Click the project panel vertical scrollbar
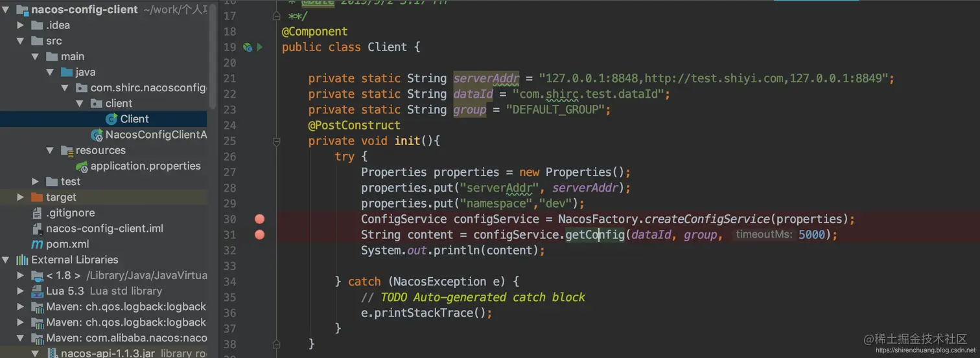 213,55
